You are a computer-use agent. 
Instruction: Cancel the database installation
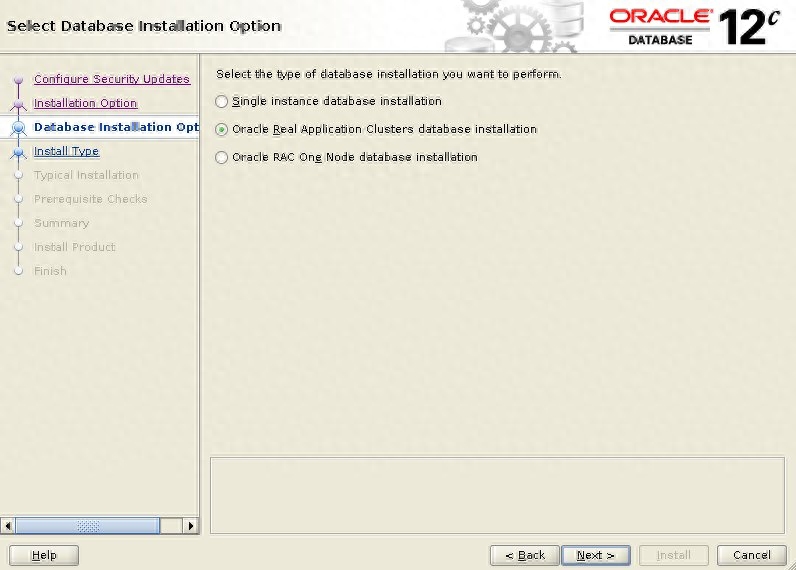751,555
